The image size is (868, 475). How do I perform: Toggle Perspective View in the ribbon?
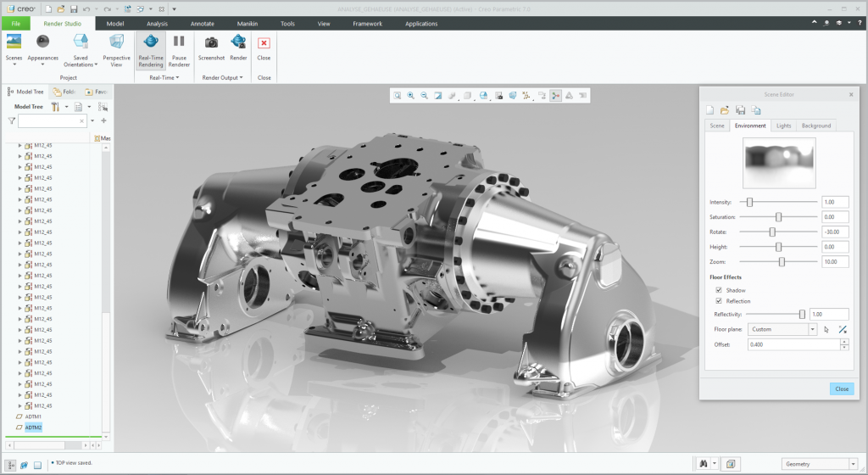117,42
